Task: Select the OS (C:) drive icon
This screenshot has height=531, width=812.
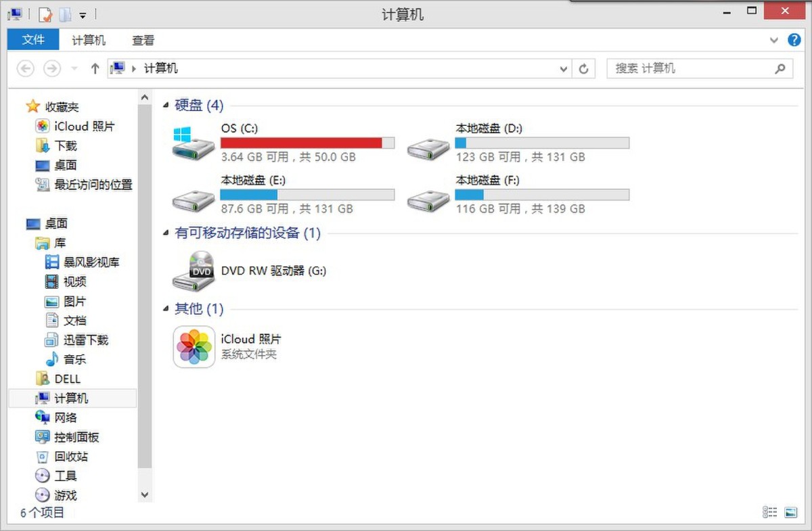Action: (x=194, y=142)
